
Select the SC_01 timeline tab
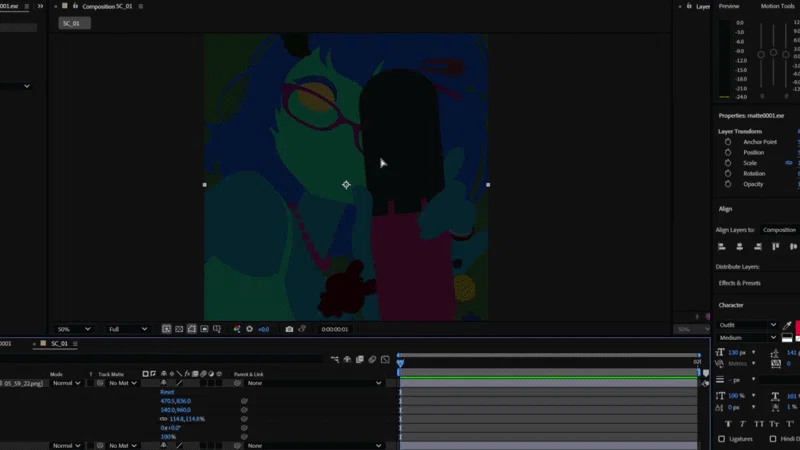click(x=59, y=344)
